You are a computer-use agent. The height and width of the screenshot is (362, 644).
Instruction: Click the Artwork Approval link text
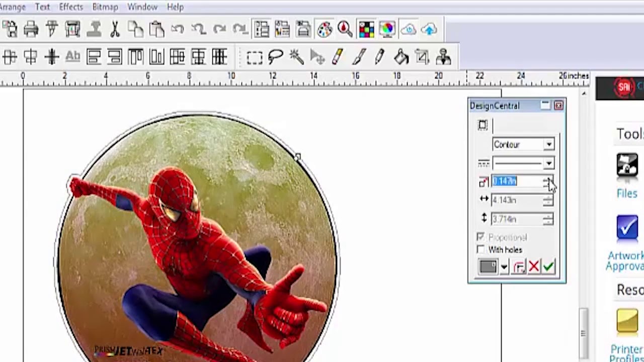click(x=625, y=261)
